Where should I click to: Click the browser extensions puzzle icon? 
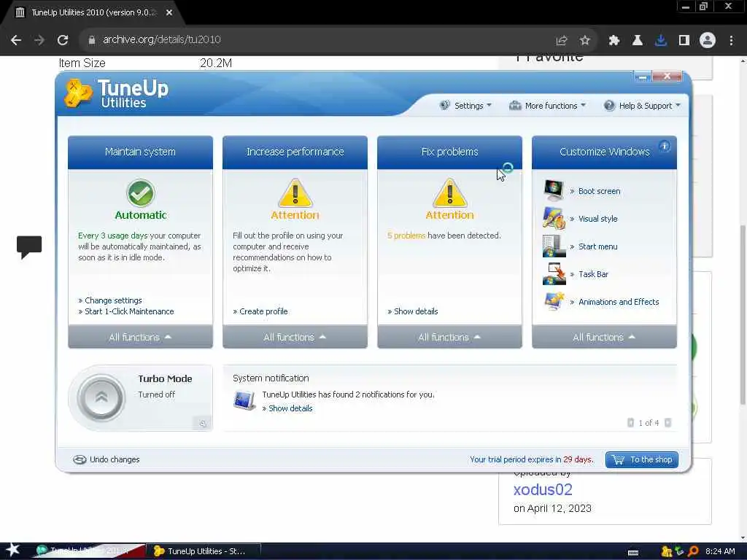(x=614, y=40)
